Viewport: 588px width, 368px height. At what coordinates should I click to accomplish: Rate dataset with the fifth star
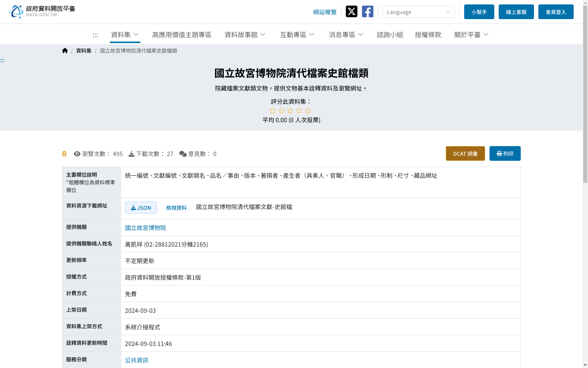(308, 110)
